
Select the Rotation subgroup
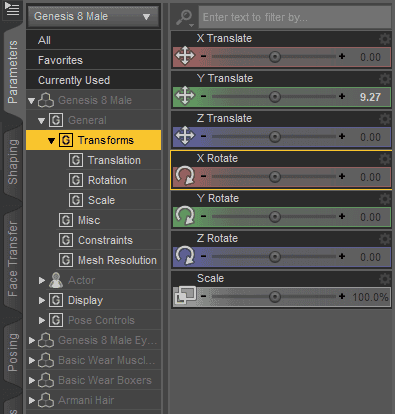click(x=107, y=180)
